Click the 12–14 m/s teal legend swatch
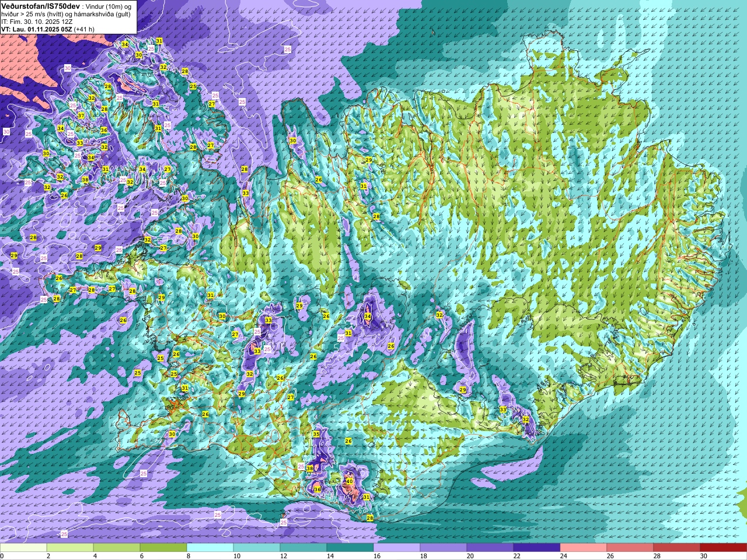Viewport: 747px width, 560px height. click(303, 548)
